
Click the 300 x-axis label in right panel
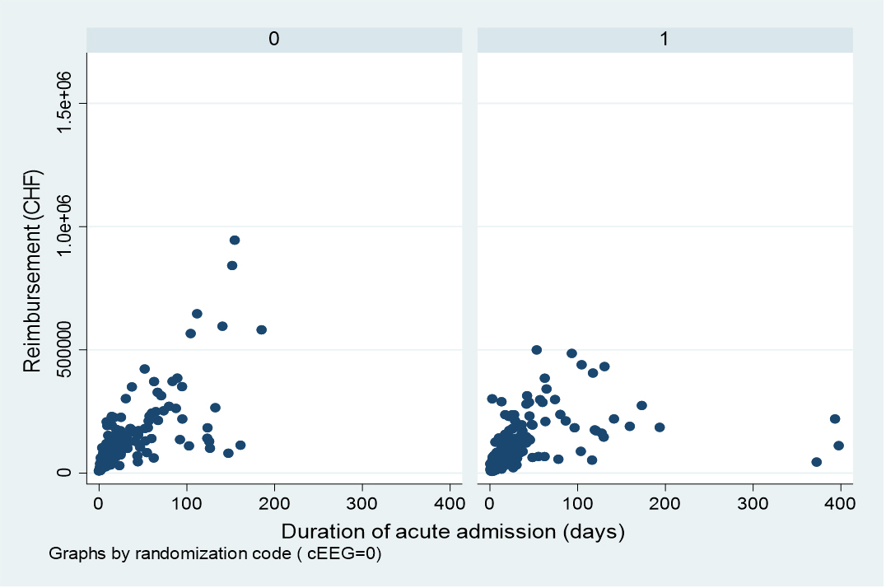pos(753,502)
